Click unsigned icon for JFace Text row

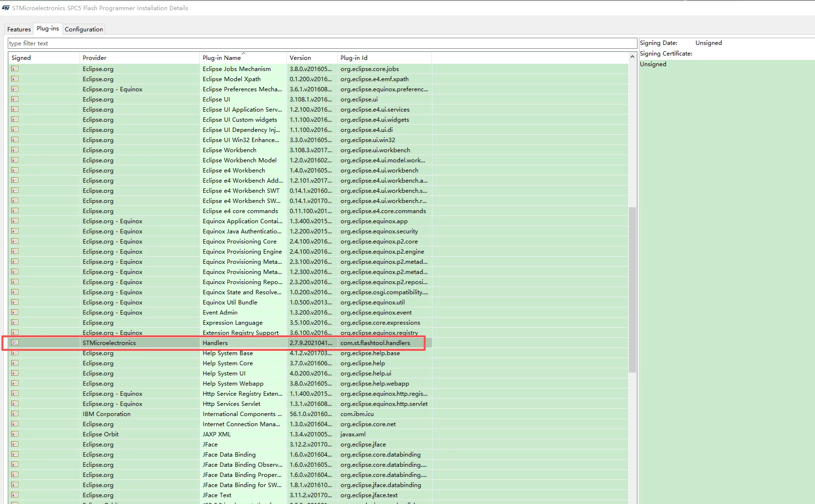pyautogui.click(x=15, y=495)
